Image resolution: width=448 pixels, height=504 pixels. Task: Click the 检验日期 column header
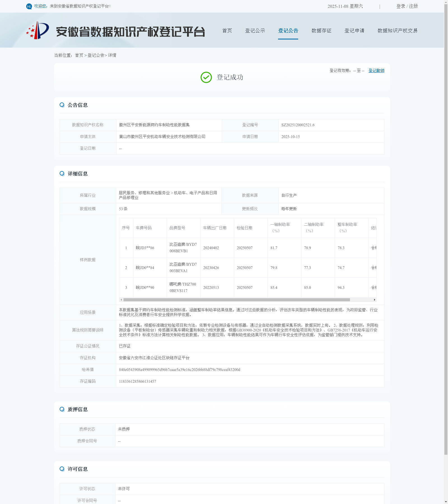[244, 228]
